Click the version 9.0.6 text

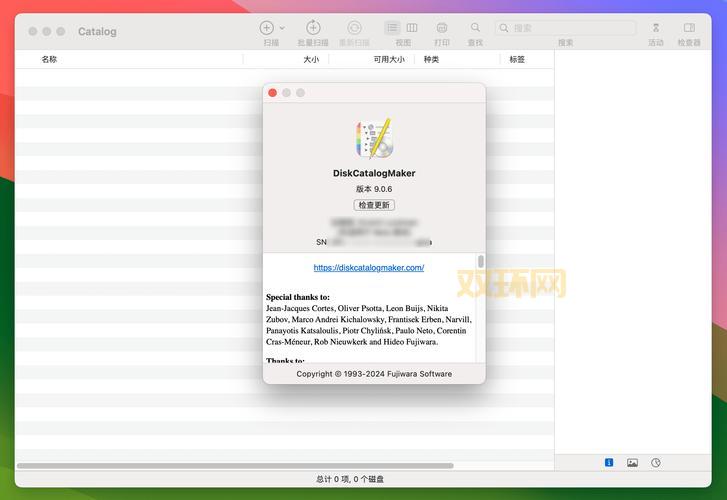pyautogui.click(x=374, y=189)
